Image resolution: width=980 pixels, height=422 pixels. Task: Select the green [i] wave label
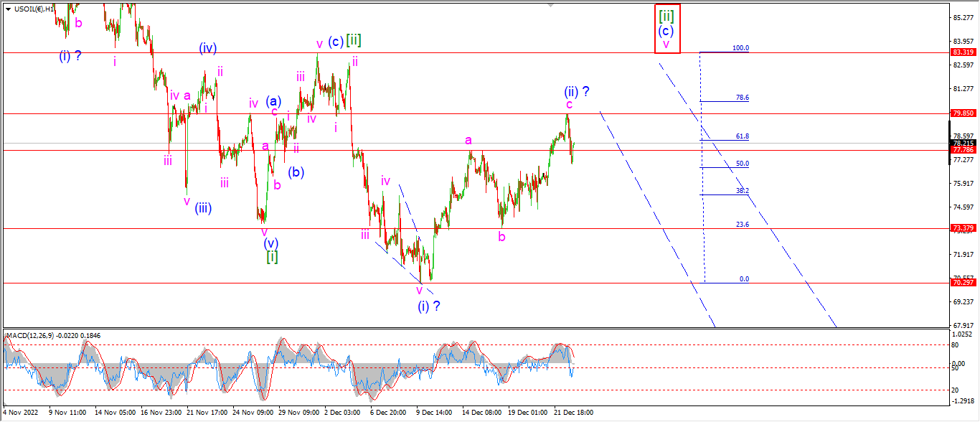point(272,256)
